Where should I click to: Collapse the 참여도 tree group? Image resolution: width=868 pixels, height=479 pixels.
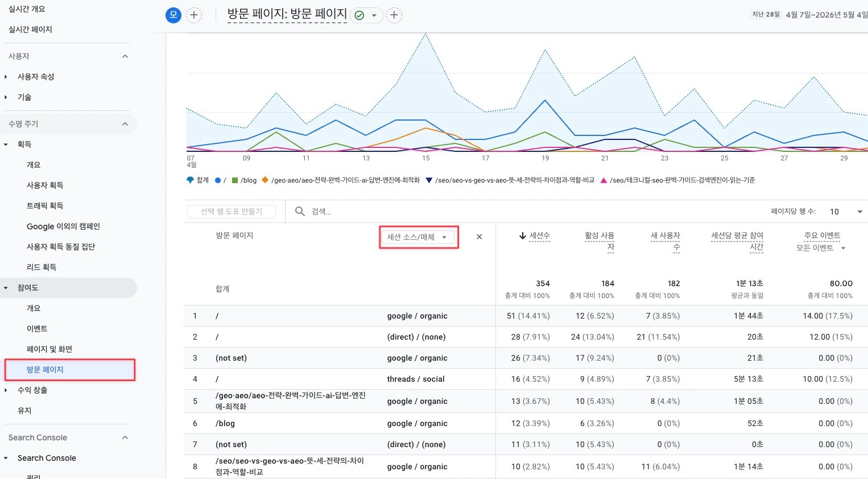6,288
